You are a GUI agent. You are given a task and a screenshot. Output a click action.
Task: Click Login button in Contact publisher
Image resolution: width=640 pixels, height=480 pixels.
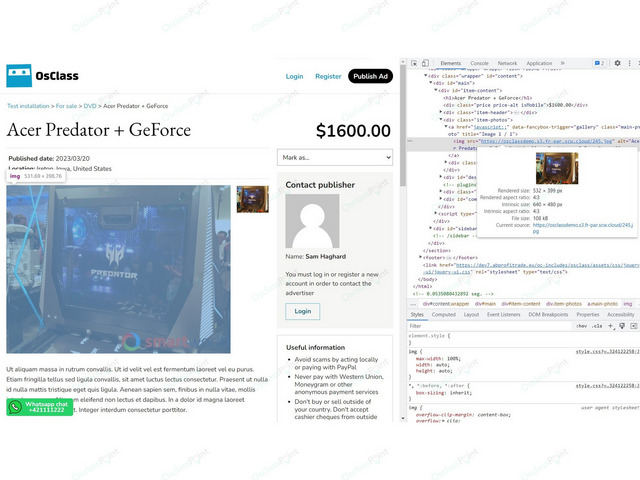(302, 311)
